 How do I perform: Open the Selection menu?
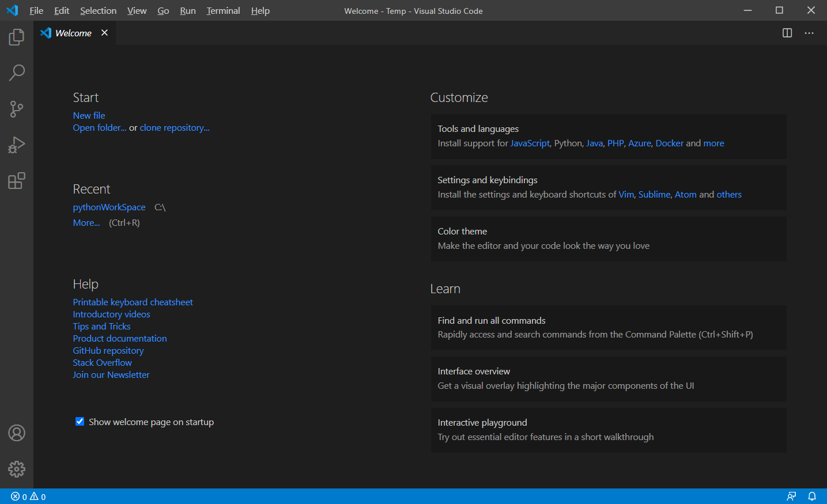coord(98,10)
